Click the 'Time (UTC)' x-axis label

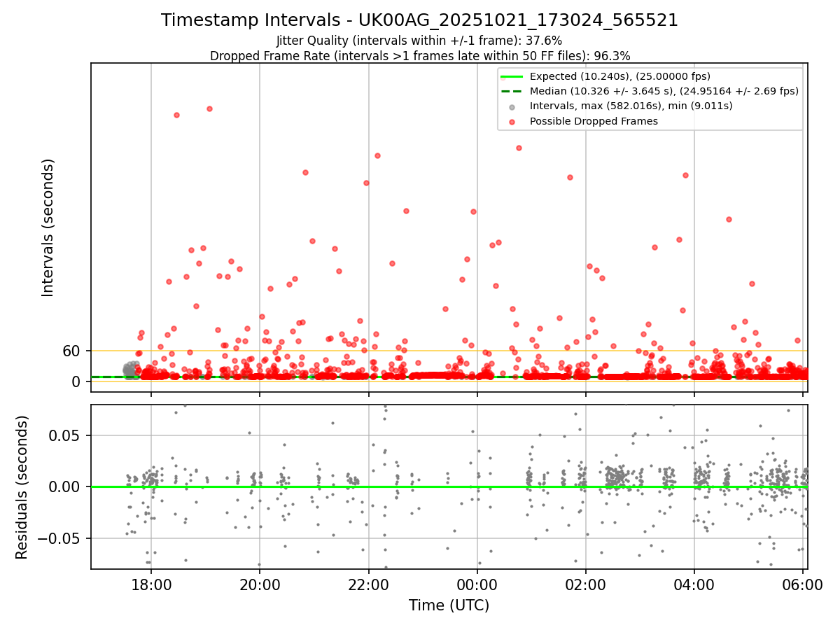(449, 605)
